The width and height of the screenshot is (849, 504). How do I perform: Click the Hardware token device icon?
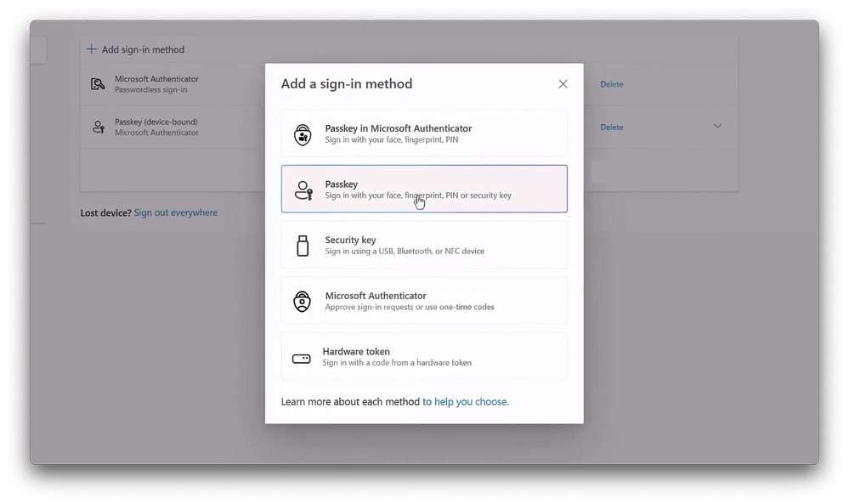coord(302,359)
